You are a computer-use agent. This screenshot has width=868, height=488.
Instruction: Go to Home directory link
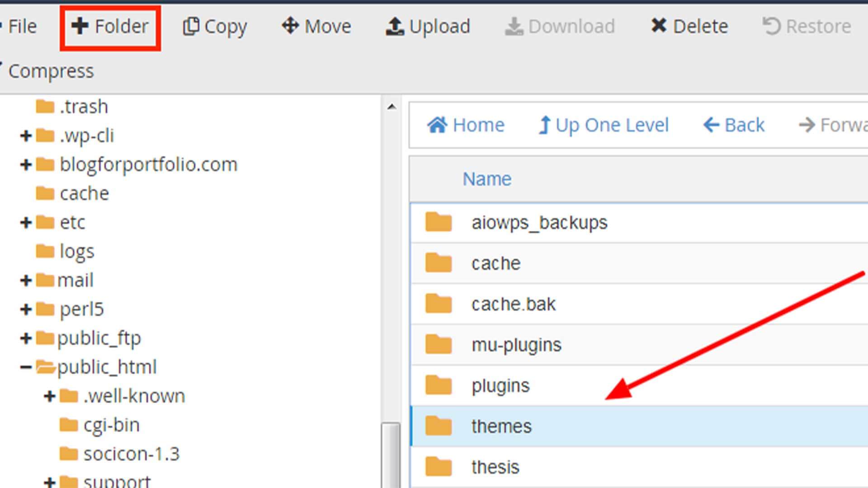click(x=466, y=125)
